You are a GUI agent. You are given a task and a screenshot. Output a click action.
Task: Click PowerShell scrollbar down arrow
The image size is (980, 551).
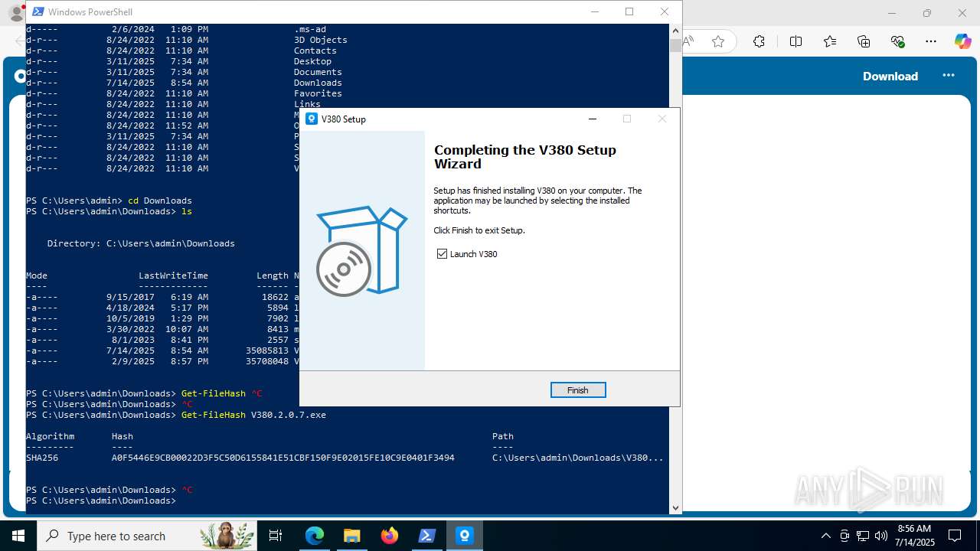coord(675,507)
